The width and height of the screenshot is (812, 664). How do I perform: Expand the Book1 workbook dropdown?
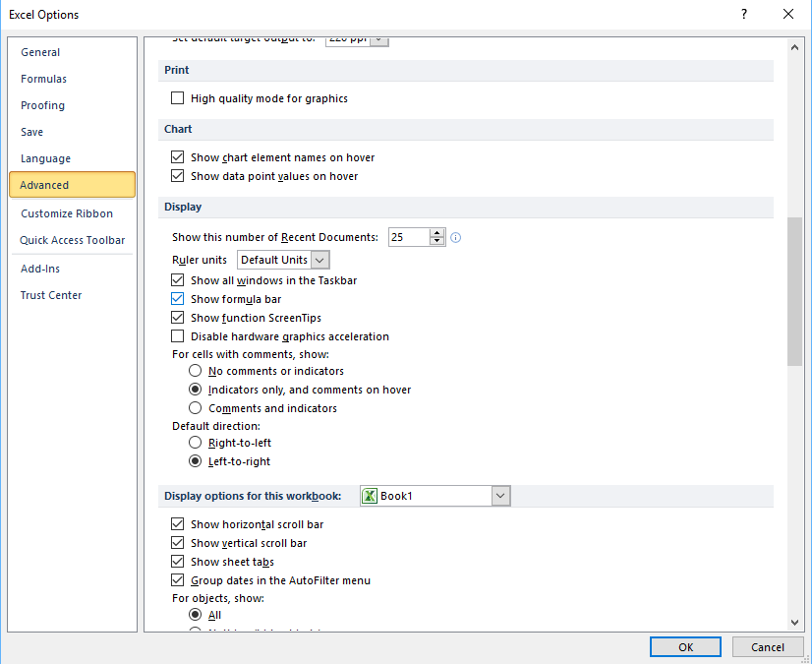click(x=500, y=496)
